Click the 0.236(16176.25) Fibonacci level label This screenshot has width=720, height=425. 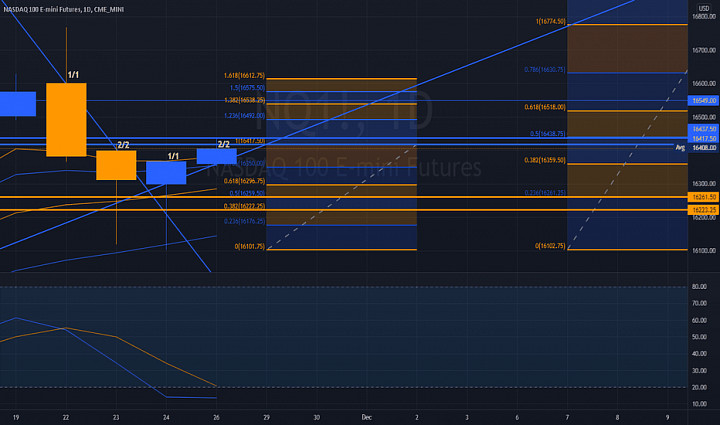coord(244,221)
